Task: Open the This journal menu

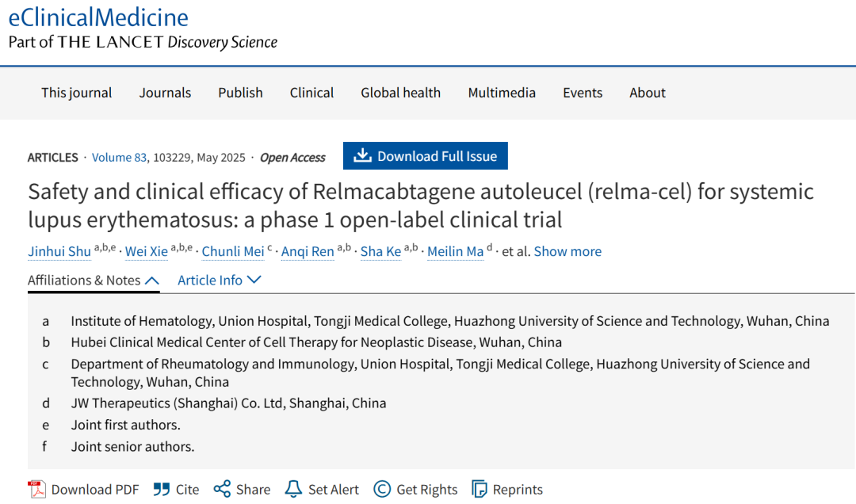Action: (76, 93)
